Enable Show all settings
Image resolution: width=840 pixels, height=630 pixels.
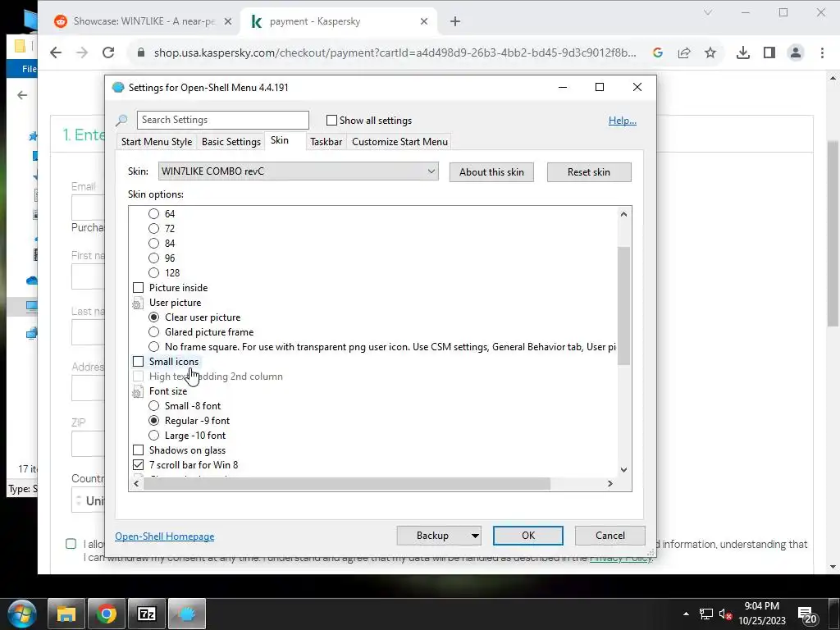coord(331,121)
